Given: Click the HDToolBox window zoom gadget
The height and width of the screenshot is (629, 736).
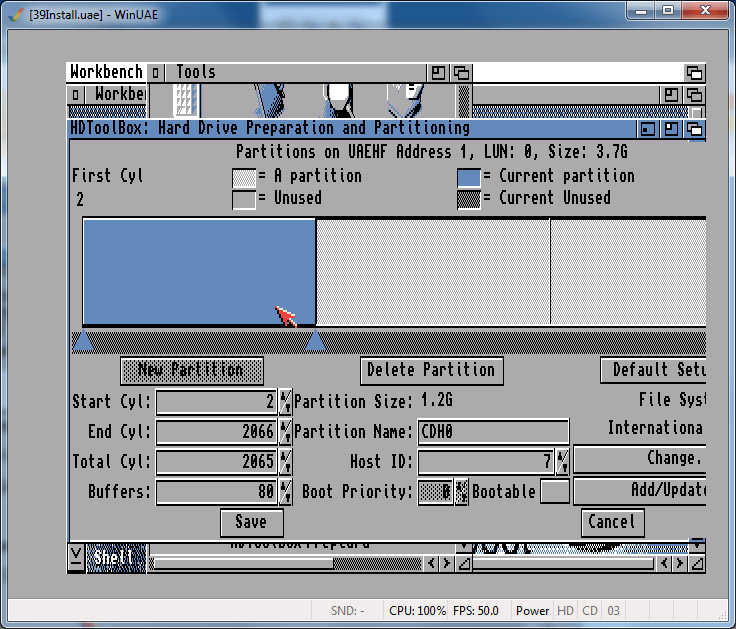Looking at the screenshot, I should tap(671, 129).
